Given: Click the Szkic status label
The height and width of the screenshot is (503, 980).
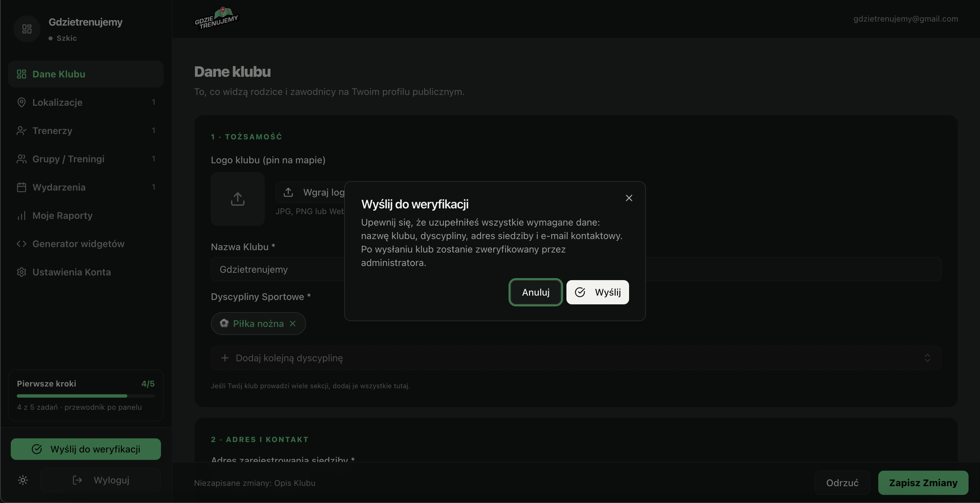Looking at the screenshot, I should pos(67,38).
